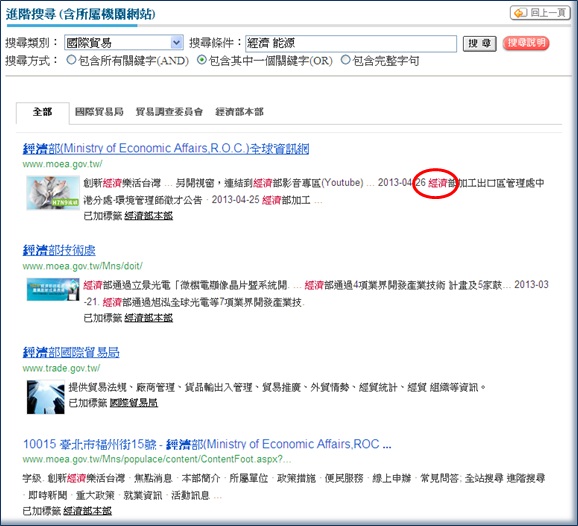Click the URL text www.trade.gov.tw/
578x526 pixels.
61,368
